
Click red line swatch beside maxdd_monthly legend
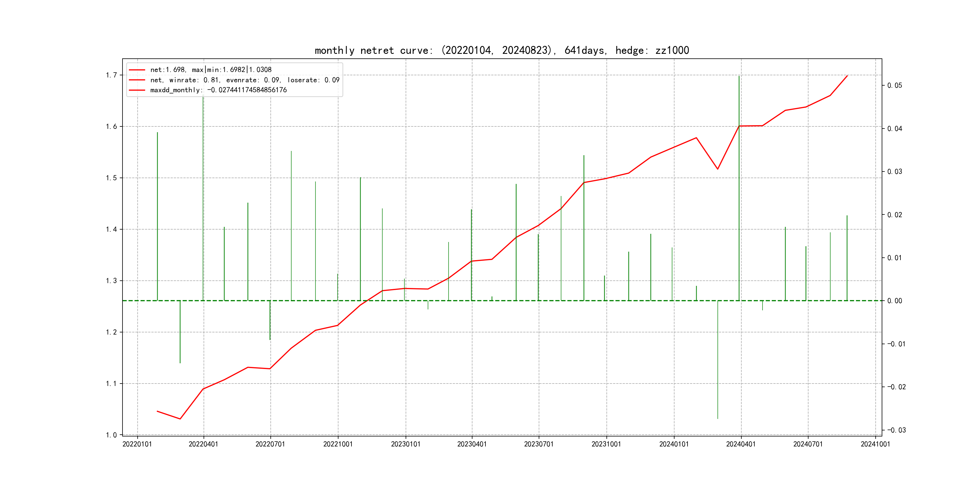click(137, 90)
